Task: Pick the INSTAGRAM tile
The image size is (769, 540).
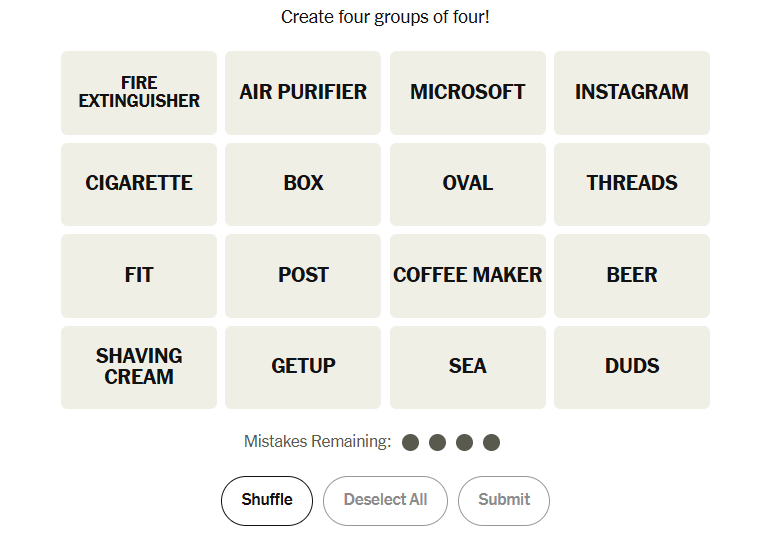Action: pos(632,93)
